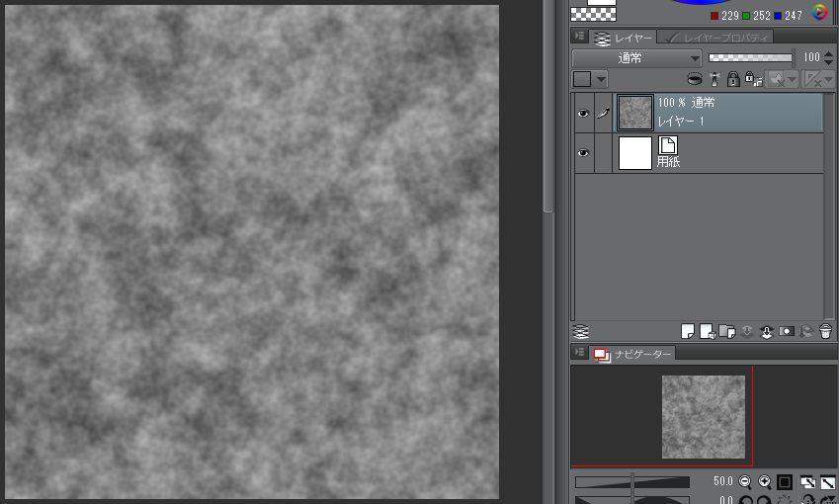Click the 用紙 paper layer page icon
Viewport: 839px width, 504px height.
point(668,145)
